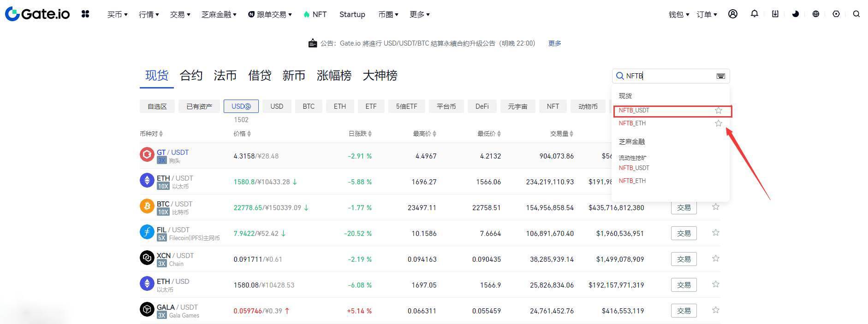Favorite ETH/USD row with star
This screenshot has height=324, width=868.
click(716, 284)
